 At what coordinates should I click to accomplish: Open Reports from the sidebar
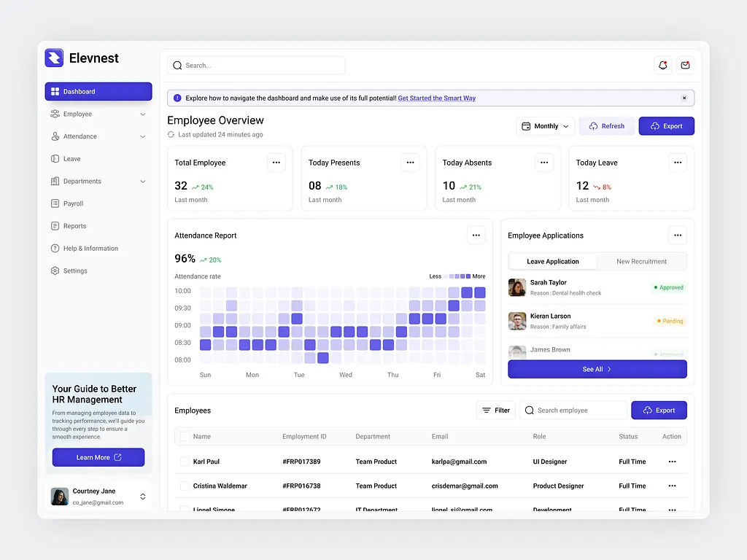74,226
